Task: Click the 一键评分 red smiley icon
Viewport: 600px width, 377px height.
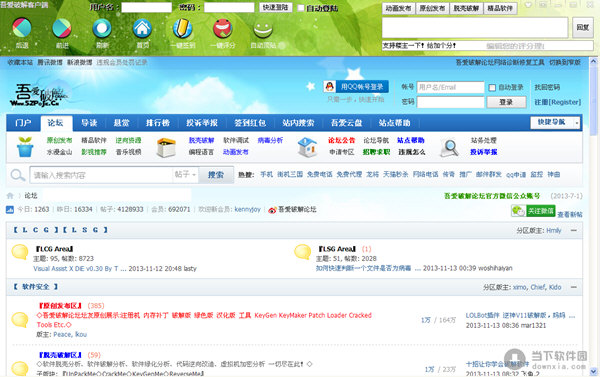Action: [222, 28]
